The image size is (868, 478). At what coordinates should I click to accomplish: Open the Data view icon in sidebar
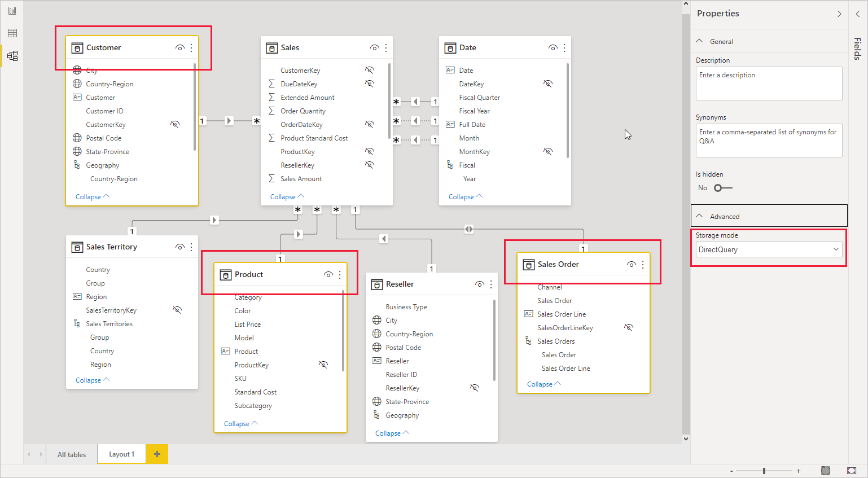pos(12,33)
